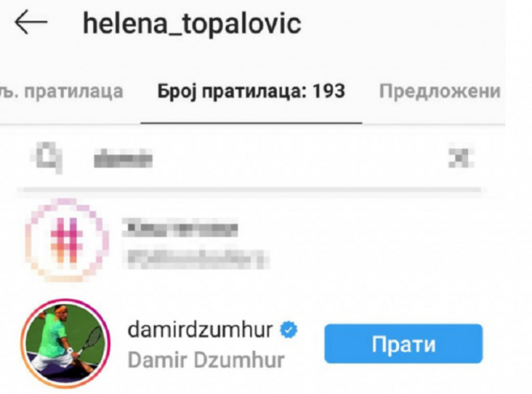Select the "Број пратилаца: 193" tab
This screenshot has height=394, width=532.
tap(251, 91)
